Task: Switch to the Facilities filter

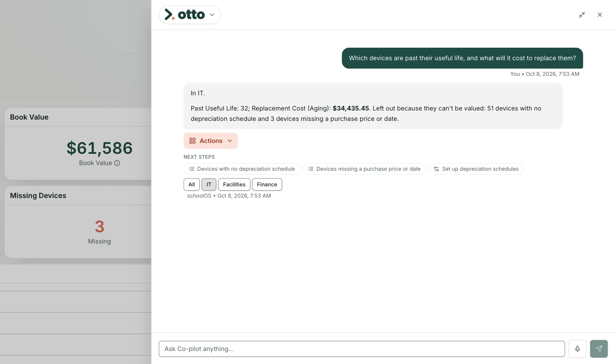Action: point(234,185)
